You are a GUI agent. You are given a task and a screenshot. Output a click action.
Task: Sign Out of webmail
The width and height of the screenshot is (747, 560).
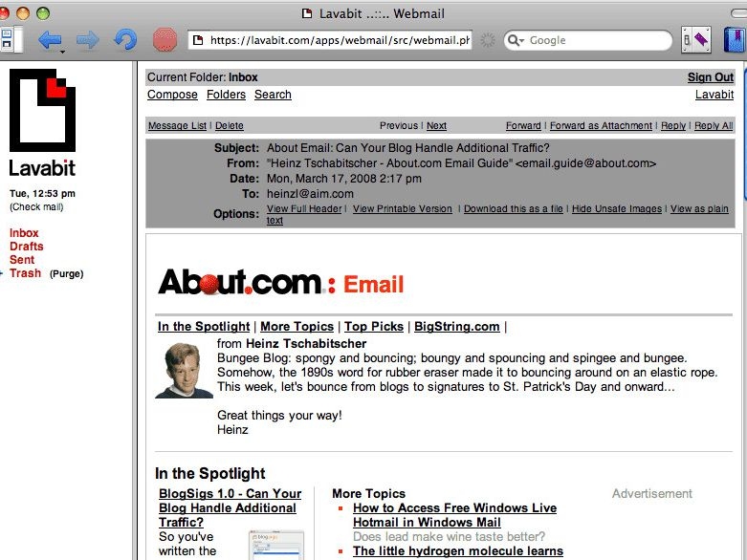pyautogui.click(x=711, y=77)
